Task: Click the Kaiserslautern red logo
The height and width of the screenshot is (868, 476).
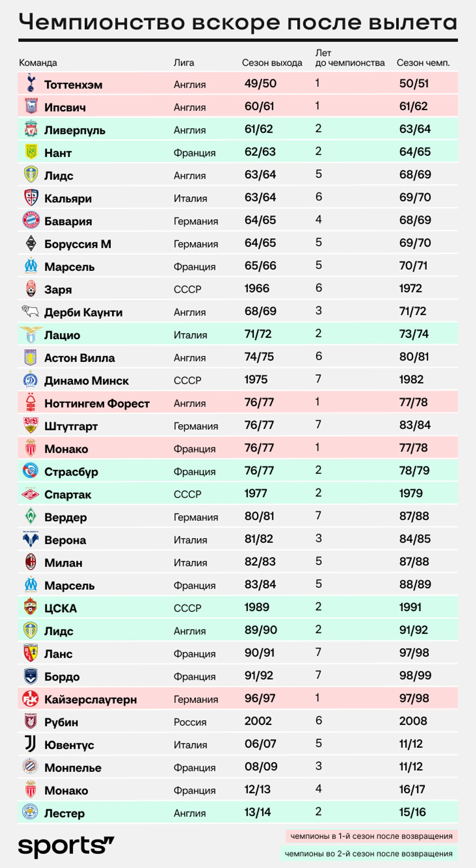Action: click(x=31, y=698)
